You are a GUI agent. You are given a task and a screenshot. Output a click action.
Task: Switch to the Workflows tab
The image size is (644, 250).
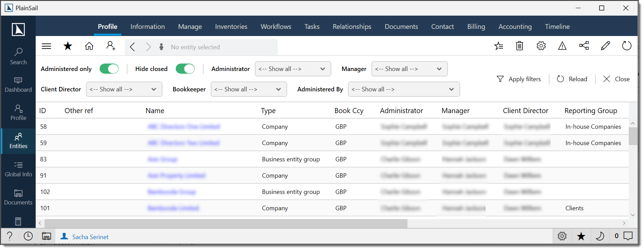tap(276, 26)
